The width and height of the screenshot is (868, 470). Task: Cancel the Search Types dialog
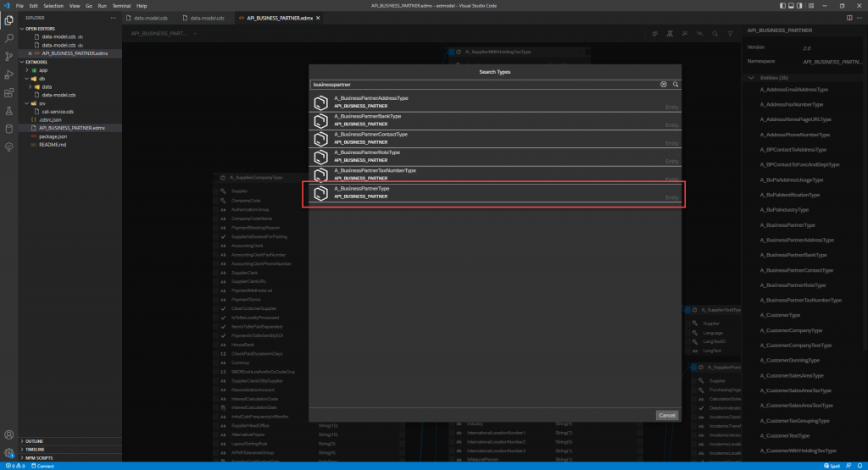click(x=667, y=415)
